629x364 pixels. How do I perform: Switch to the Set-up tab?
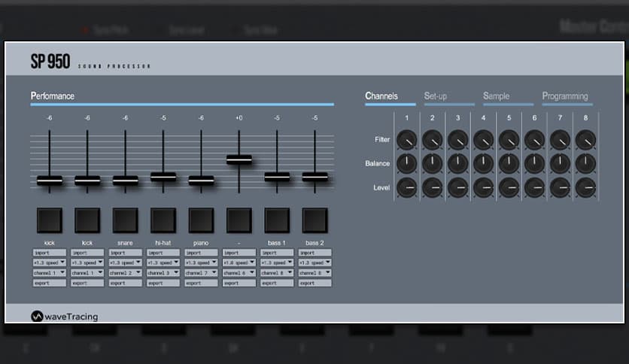click(x=436, y=96)
